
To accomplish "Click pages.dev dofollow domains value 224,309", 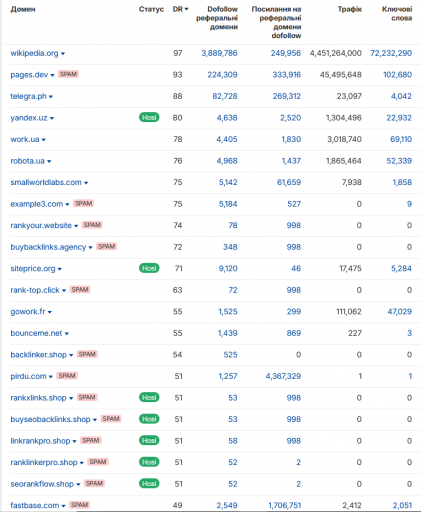I will (222, 75).
